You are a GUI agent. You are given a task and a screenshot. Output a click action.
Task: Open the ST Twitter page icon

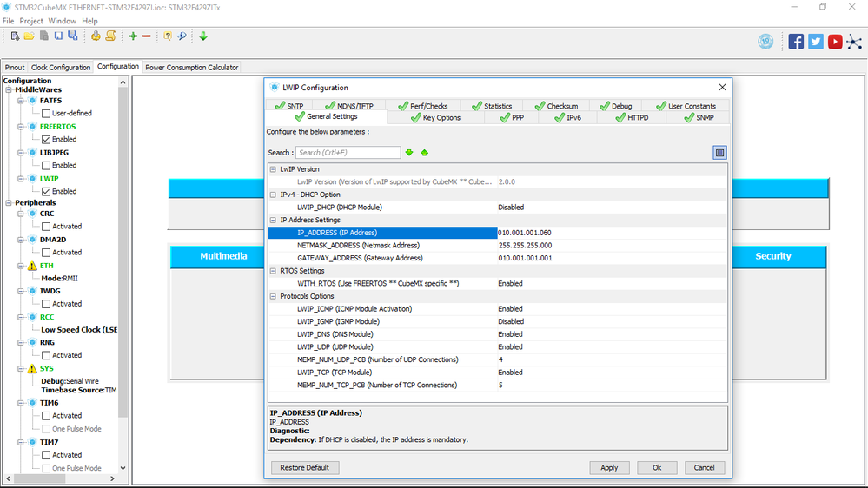[x=815, y=42]
